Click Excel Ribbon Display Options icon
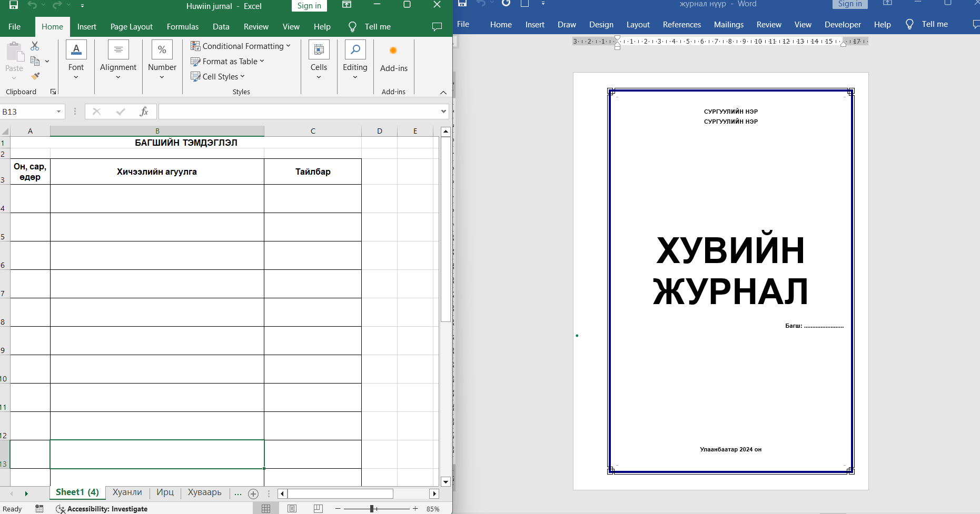The width and height of the screenshot is (980, 514). click(x=347, y=5)
